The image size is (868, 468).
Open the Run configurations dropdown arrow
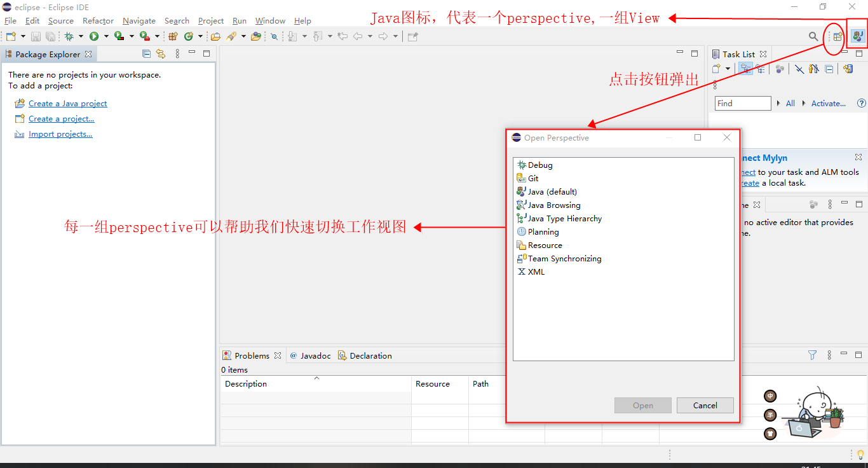[x=106, y=36]
